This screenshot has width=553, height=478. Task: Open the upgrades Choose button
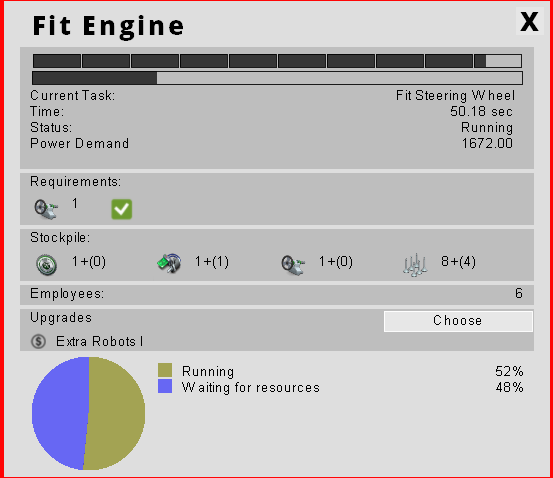click(x=458, y=321)
